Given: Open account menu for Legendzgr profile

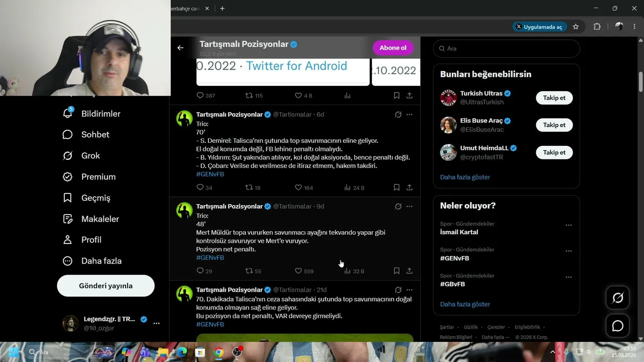Looking at the screenshot, I should click(156, 323).
